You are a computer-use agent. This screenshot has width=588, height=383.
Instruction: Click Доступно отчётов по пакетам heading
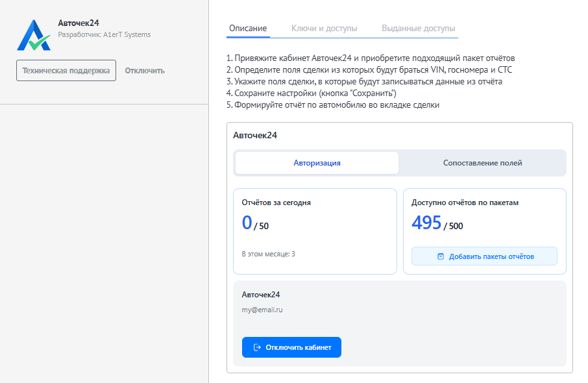click(x=465, y=203)
